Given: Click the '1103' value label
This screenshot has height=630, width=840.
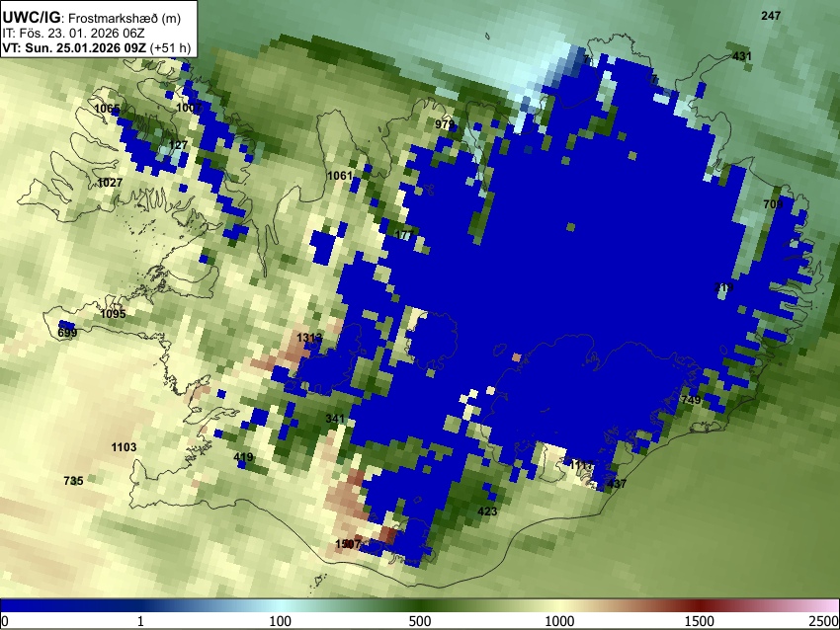Looking at the screenshot, I should click(124, 447).
